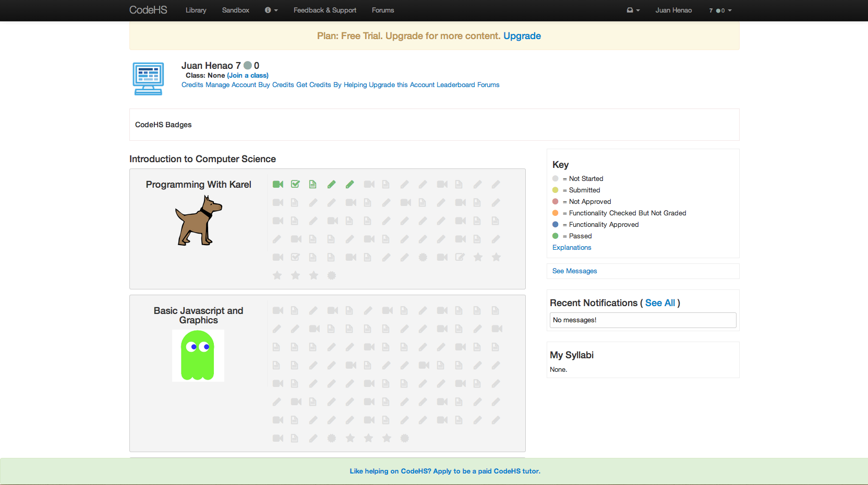This screenshot has width=868, height=485.
Task: Click the final gear badge ending the Karel module
Action: point(331,275)
